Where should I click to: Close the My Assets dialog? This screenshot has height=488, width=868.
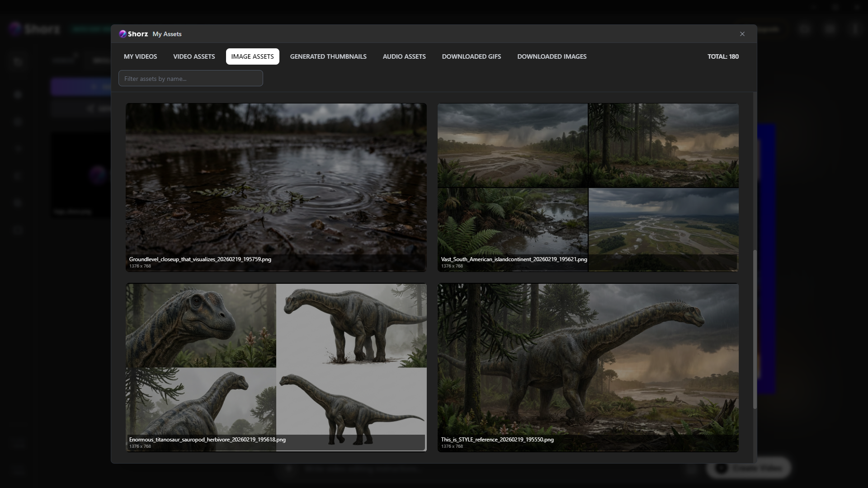(742, 34)
